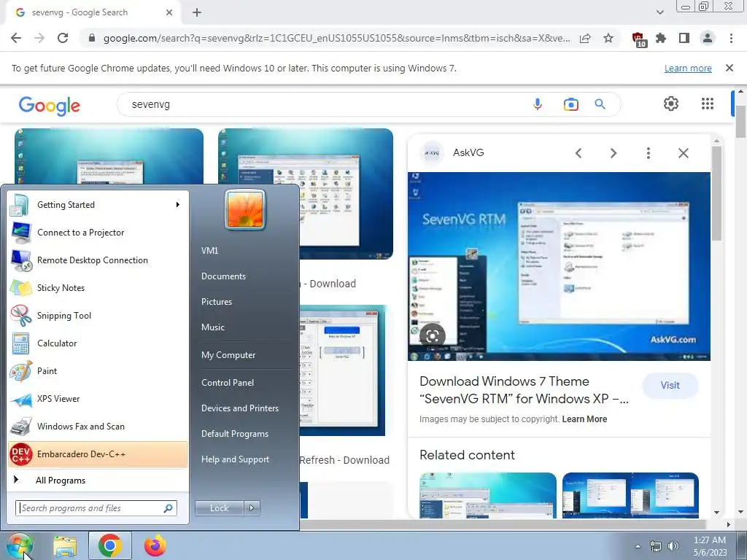
Task: Dismiss the Windows 7 update notice bar
Action: (729, 68)
